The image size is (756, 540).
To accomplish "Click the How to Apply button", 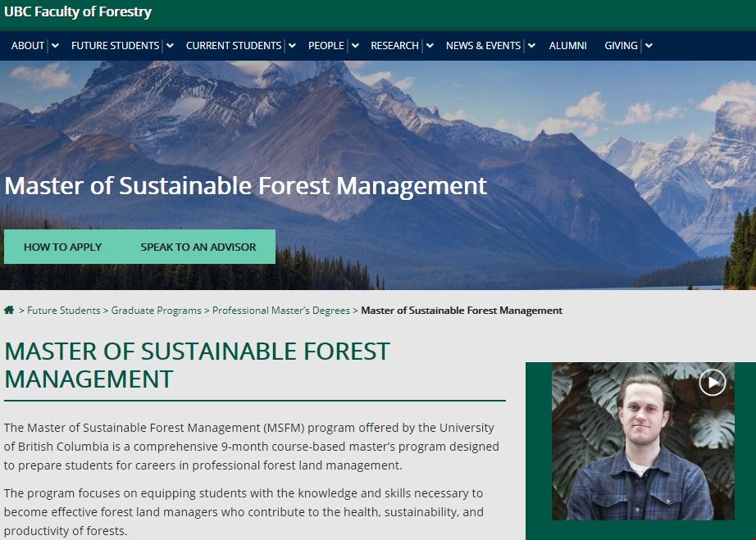I will point(63,247).
